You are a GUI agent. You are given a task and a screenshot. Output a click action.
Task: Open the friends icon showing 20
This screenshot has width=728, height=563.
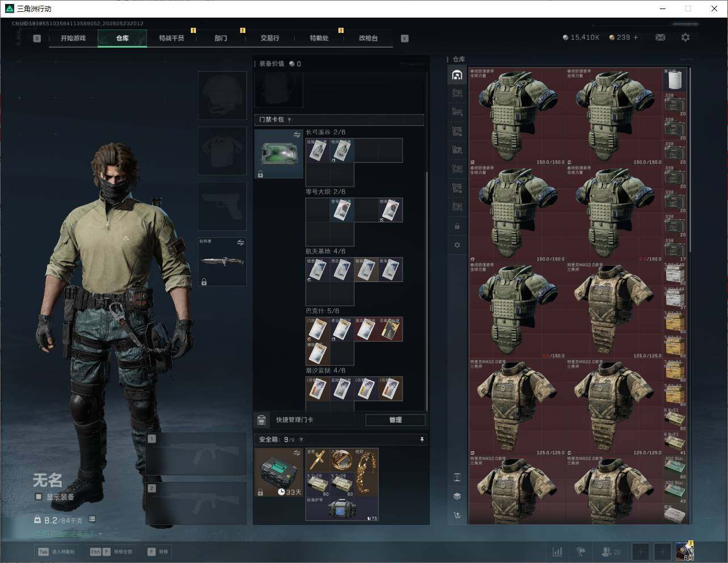click(x=611, y=552)
